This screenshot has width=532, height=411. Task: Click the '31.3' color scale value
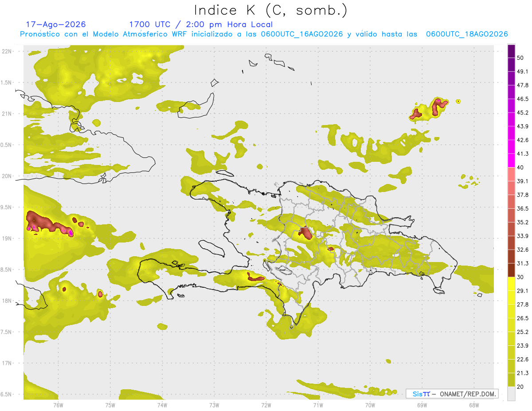523,263
